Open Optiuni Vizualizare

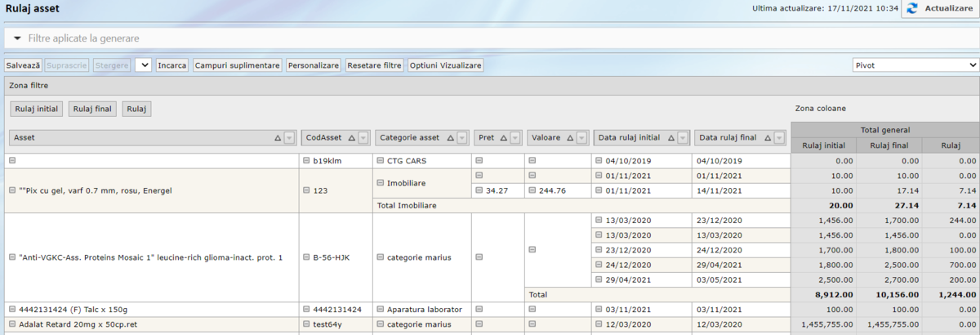coord(445,65)
